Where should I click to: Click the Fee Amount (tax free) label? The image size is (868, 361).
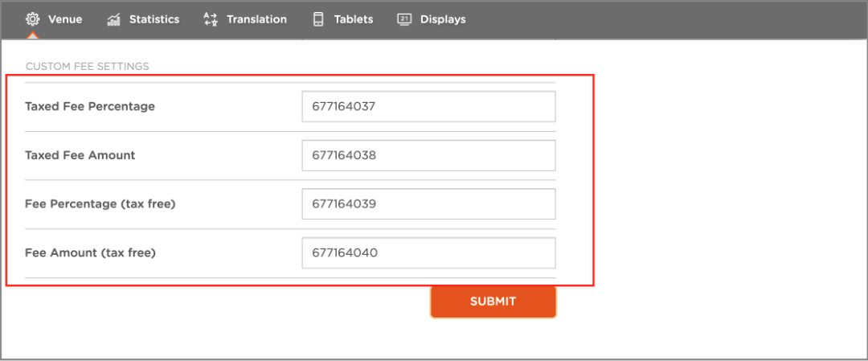(91, 253)
